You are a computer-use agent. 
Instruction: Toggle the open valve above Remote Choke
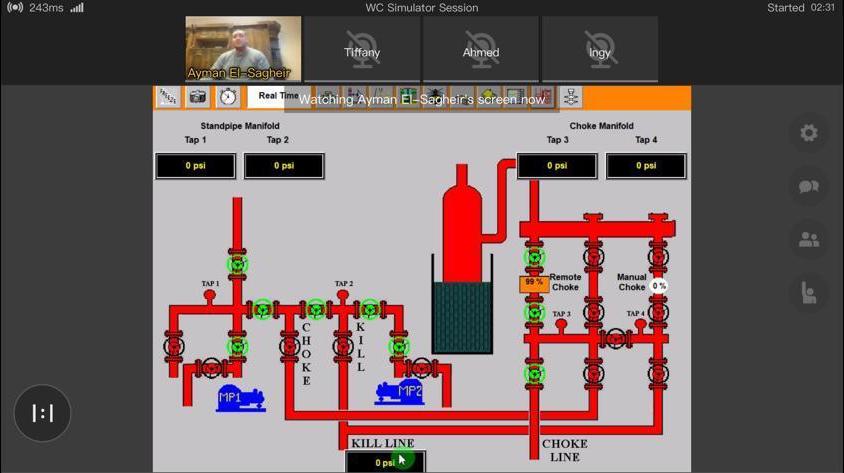click(534, 258)
